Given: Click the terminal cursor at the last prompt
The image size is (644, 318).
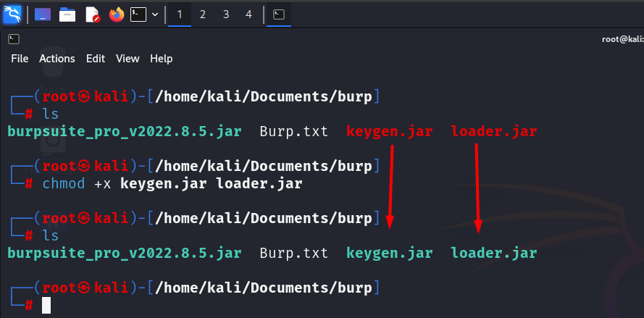Looking at the screenshot, I should 46,305.
